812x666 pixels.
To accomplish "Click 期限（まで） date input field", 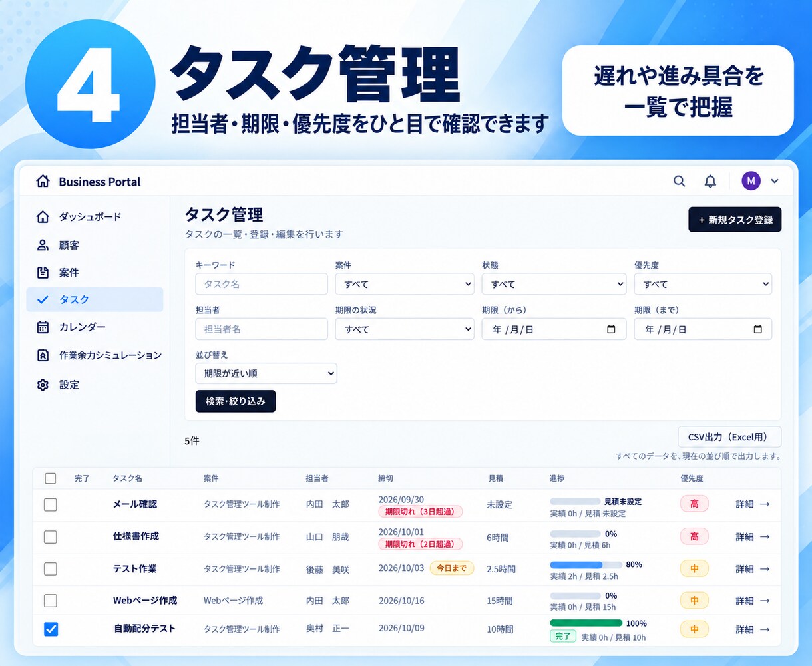I will 703,329.
